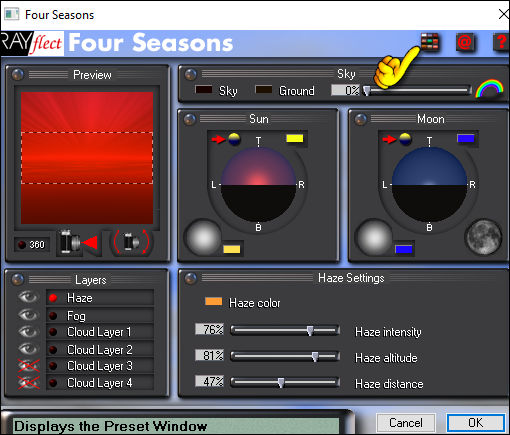Screen dimensions: 510x435
Task: Click the 'T' marker on Sun dial
Action: [x=259, y=140]
